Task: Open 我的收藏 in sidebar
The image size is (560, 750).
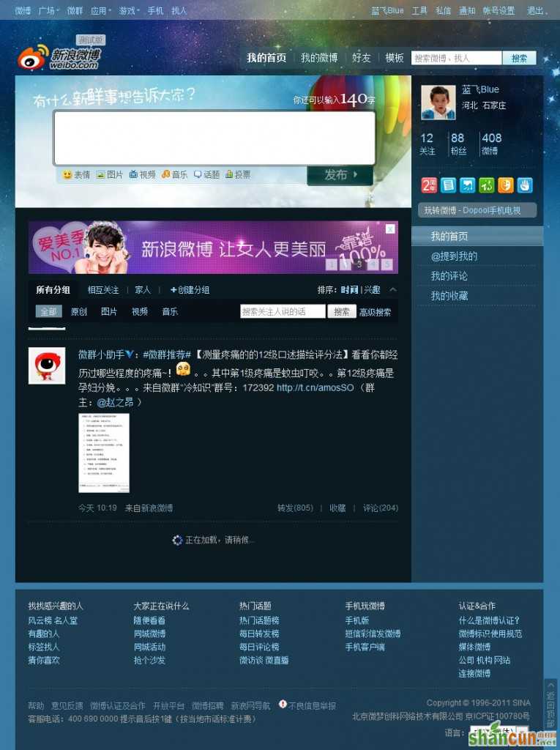Action: 449,296
